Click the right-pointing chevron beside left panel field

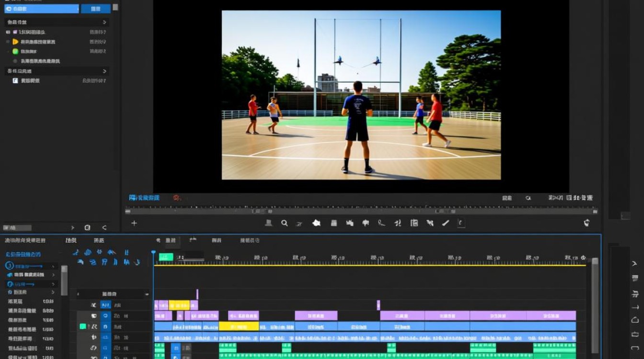point(73,228)
